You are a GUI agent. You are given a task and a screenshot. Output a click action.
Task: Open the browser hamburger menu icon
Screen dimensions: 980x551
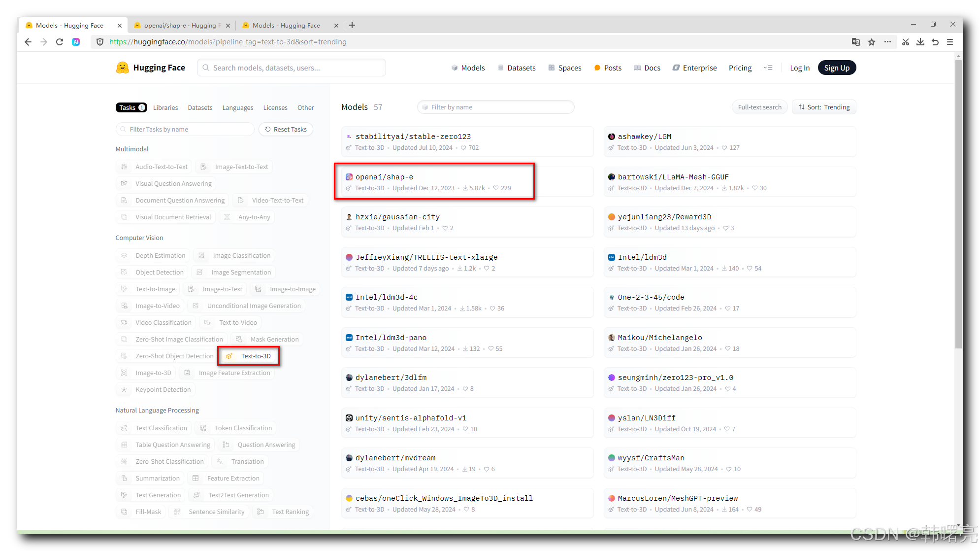point(950,42)
